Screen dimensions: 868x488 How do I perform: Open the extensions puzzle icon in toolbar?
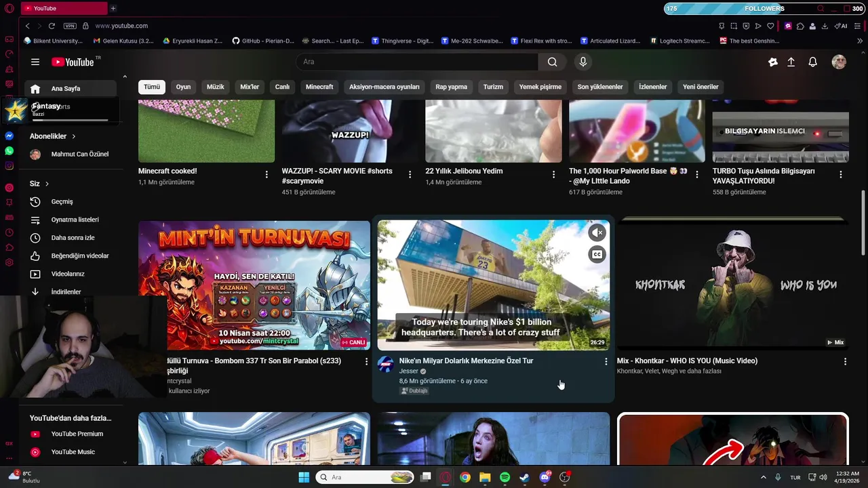(800, 26)
